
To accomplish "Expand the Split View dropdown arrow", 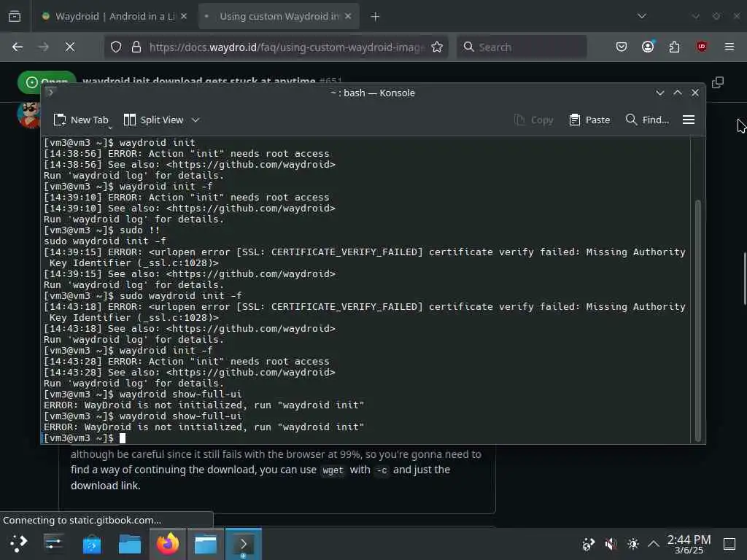I will (x=196, y=120).
